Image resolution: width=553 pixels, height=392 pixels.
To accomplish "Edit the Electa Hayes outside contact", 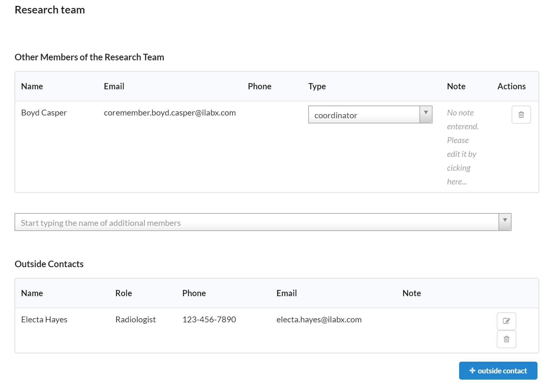I will tap(506, 321).
